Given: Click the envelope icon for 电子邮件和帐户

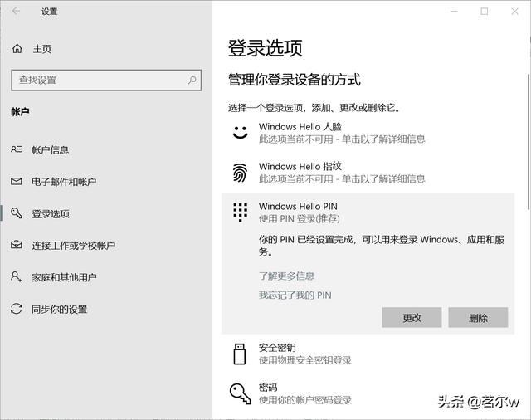Looking at the screenshot, I should [x=17, y=182].
